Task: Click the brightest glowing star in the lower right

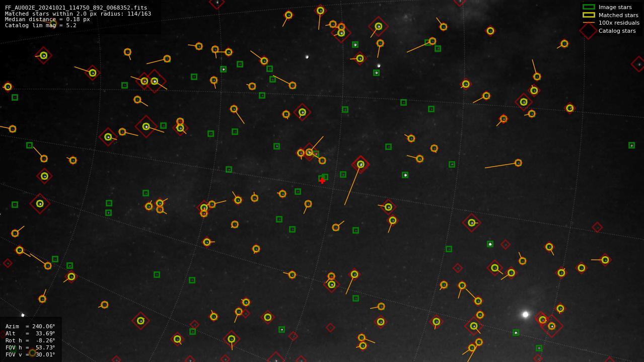Action: tap(525, 314)
